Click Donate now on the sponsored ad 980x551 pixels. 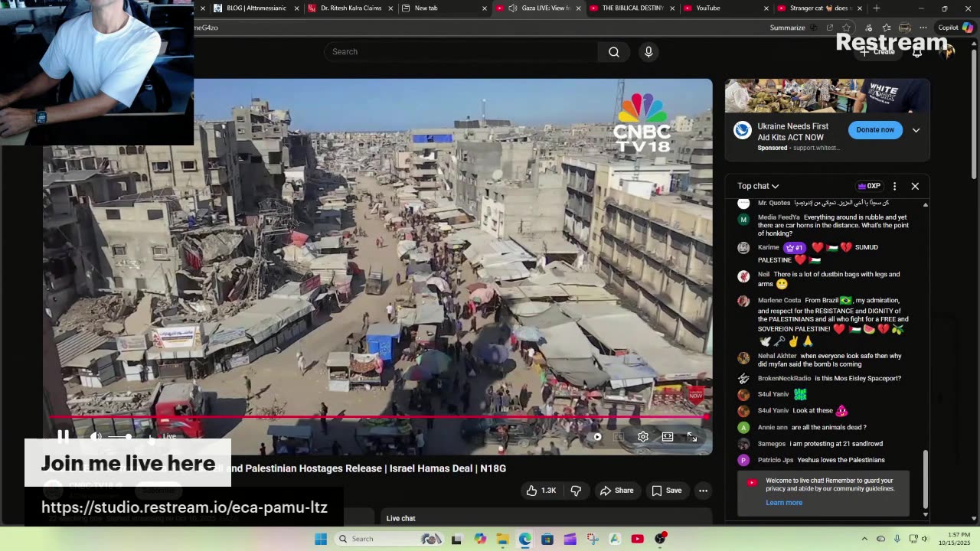[875, 130]
